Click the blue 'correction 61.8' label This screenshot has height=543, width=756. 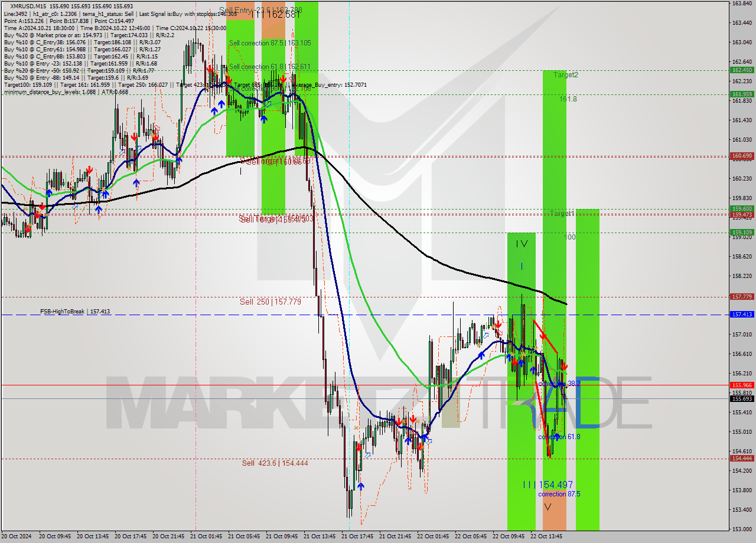coord(559,437)
